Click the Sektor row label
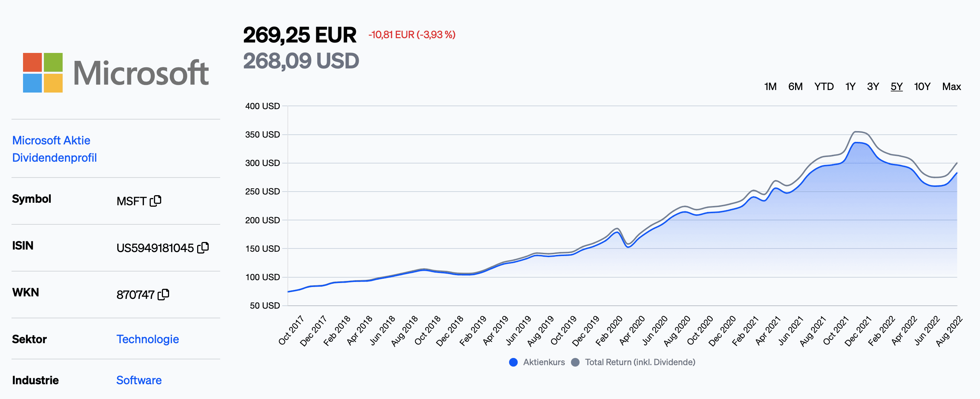This screenshot has height=399, width=980. [29, 339]
